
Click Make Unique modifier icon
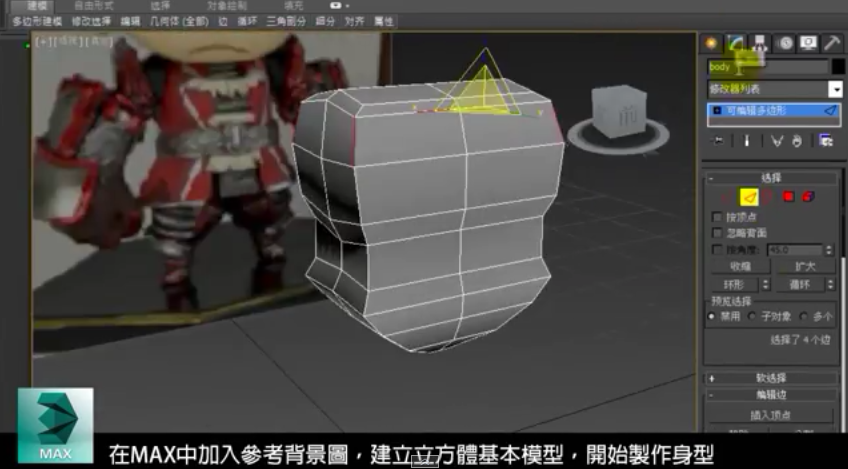(x=777, y=141)
